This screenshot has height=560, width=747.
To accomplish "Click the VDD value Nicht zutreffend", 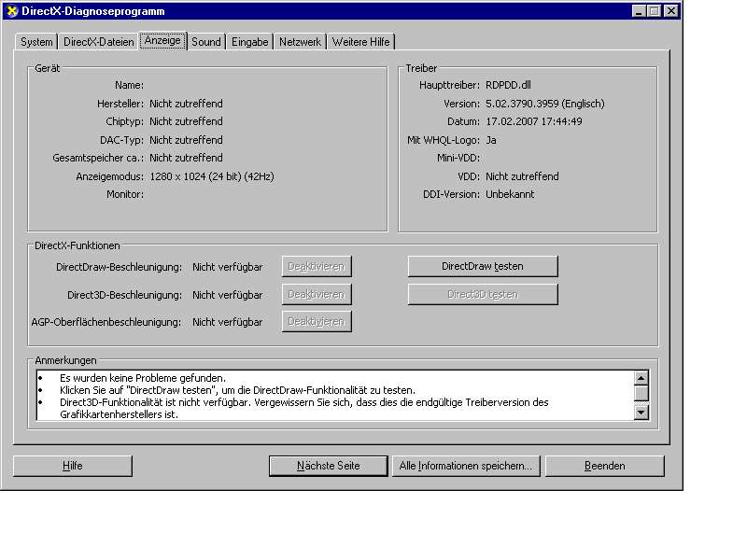I will pos(522,176).
